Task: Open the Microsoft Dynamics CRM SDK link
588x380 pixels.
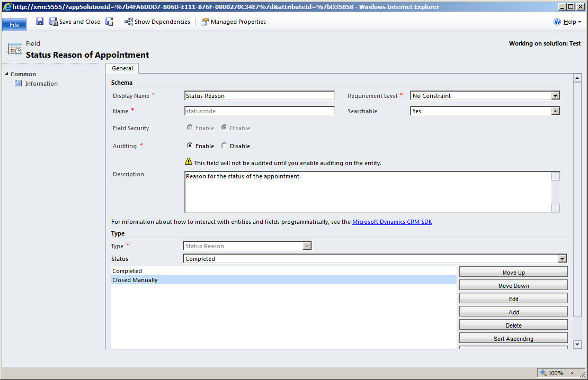Action: 392,221
